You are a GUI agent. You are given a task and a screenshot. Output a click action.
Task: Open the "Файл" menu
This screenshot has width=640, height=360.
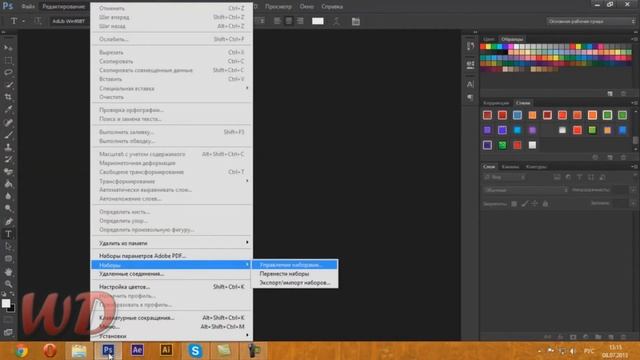coord(28,7)
